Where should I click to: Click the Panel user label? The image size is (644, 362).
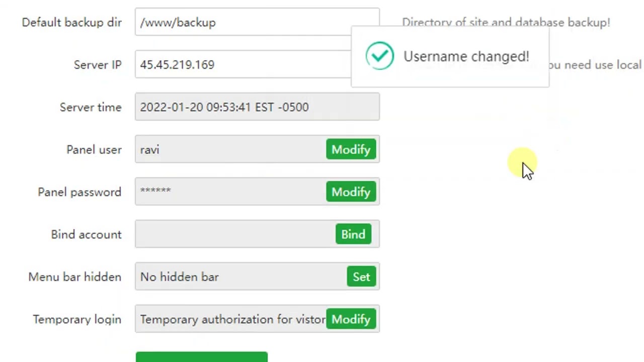[94, 150]
